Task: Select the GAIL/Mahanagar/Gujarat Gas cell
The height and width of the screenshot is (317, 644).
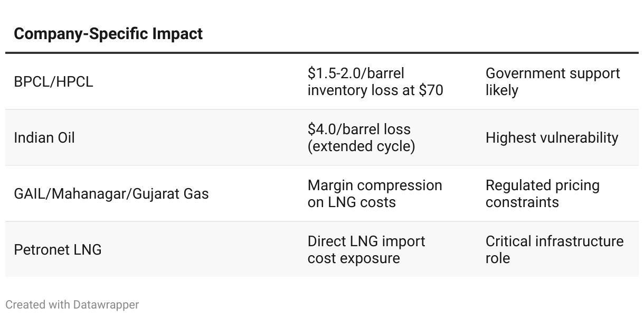Action: tap(111, 194)
